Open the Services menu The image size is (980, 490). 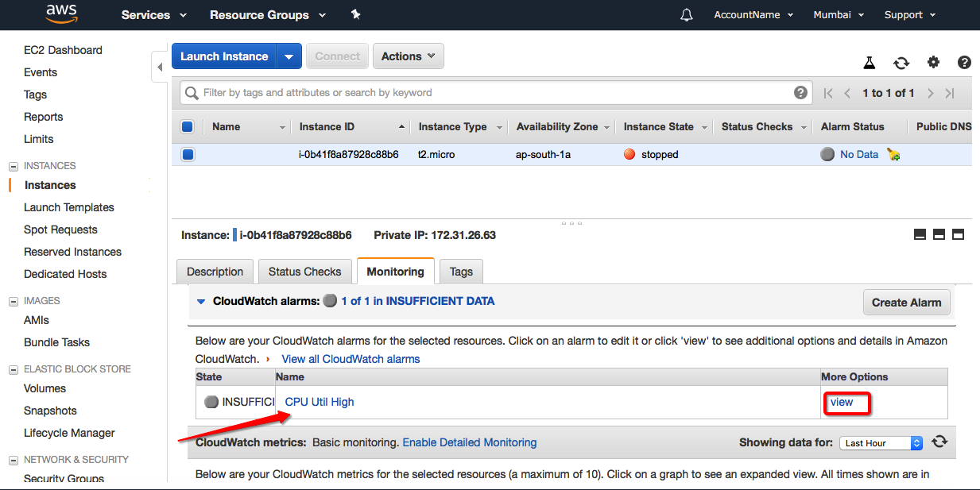(x=153, y=15)
